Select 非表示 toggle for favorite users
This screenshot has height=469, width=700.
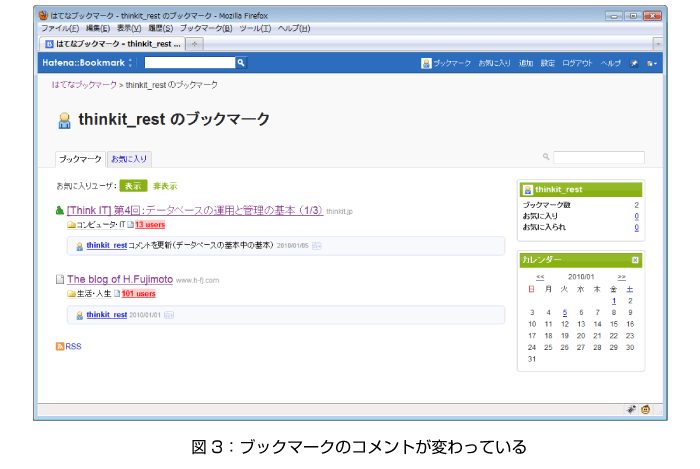tap(165, 186)
